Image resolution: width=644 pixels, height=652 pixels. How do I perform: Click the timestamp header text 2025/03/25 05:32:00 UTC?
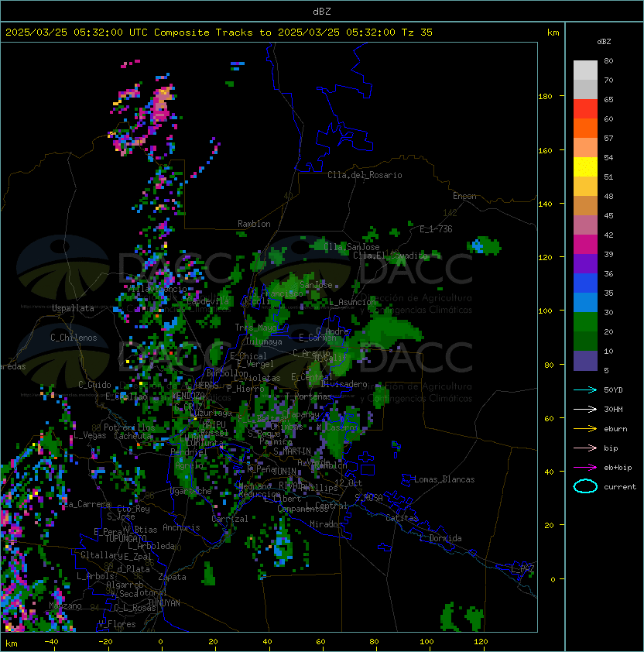pyautogui.click(x=77, y=33)
